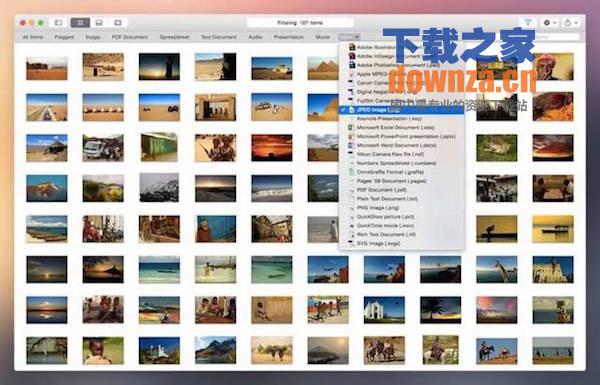The width and height of the screenshot is (600, 385).
Task: Click the Filtering items status field
Action: point(300,23)
